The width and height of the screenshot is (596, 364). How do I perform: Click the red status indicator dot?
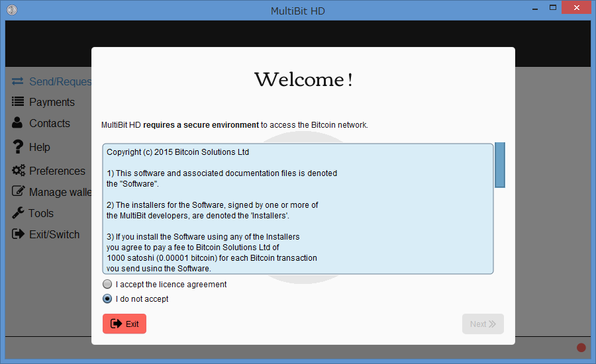(x=581, y=347)
